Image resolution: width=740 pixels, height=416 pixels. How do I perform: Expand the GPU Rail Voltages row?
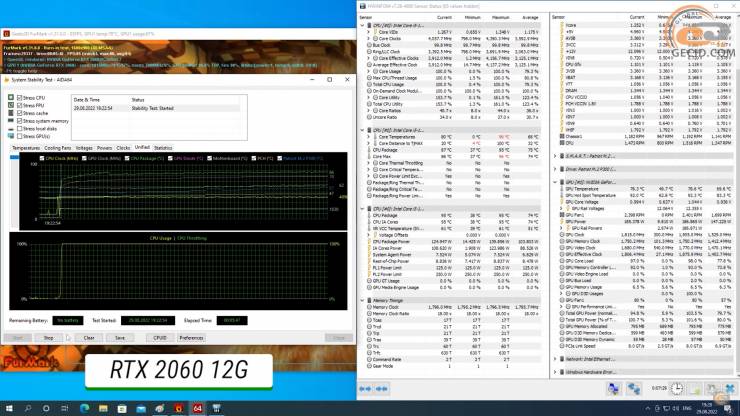point(562,208)
